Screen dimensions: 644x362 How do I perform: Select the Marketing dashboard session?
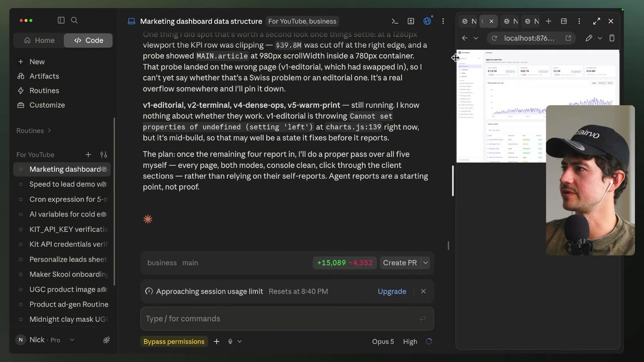[x=61, y=169]
